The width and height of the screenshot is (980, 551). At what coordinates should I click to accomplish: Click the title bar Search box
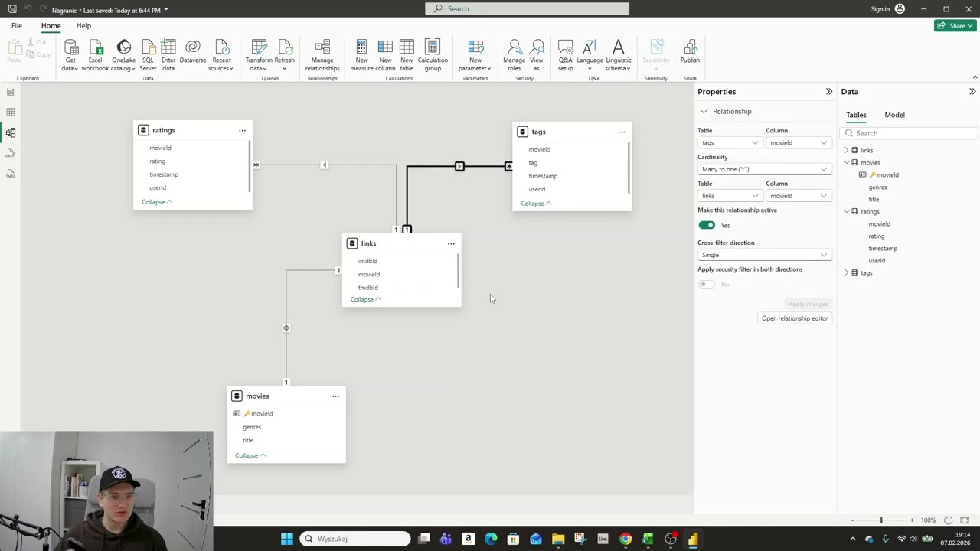click(527, 8)
